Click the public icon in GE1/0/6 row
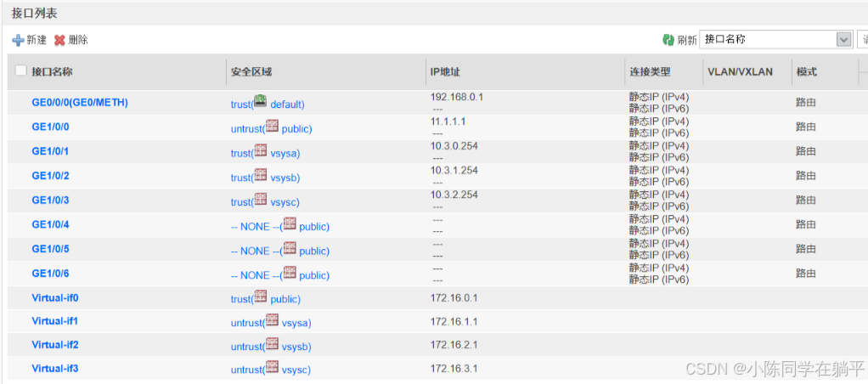The width and height of the screenshot is (868, 384). click(290, 273)
